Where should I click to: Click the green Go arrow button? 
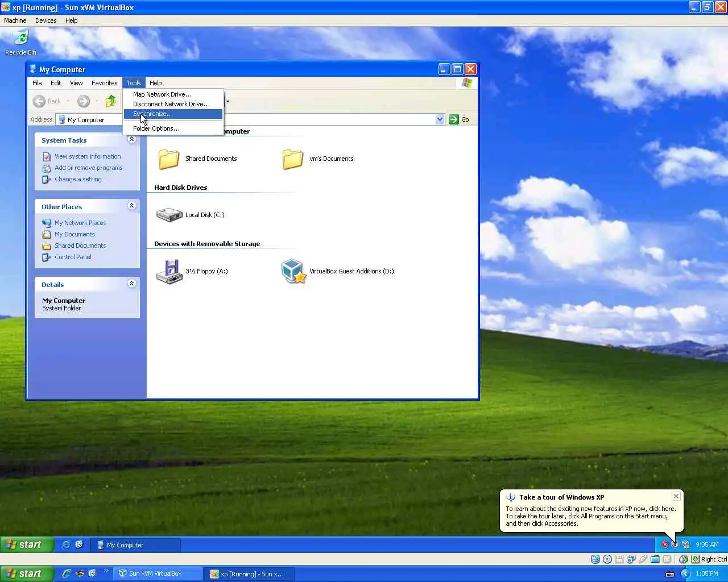click(454, 119)
